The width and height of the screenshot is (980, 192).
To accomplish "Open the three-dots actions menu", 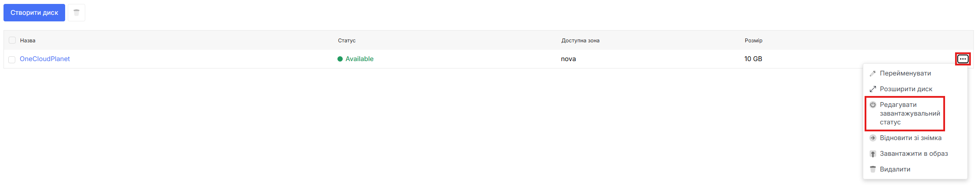I will (x=963, y=59).
